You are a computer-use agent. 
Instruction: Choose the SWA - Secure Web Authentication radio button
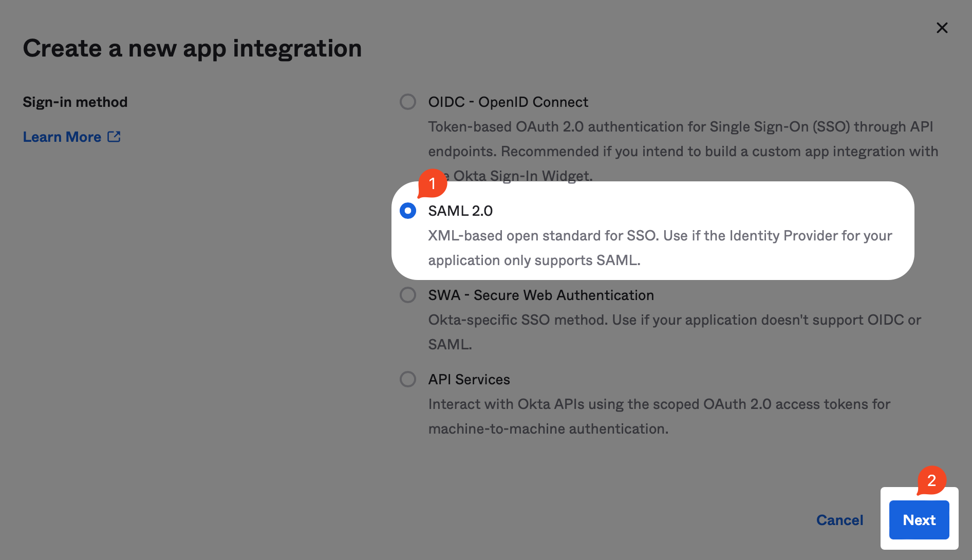(408, 295)
